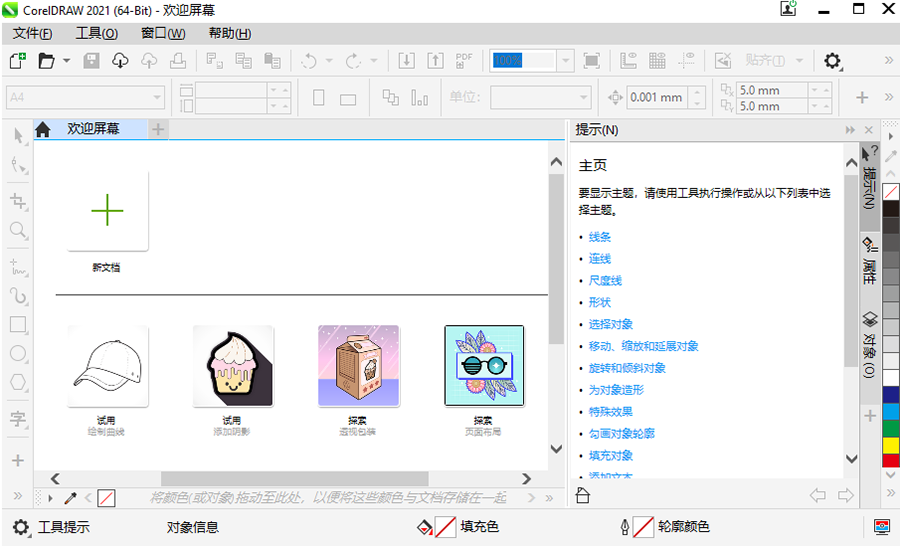Viewport: 900px width, 546px height.
Task: Select the Polygon tool
Action: [18, 382]
